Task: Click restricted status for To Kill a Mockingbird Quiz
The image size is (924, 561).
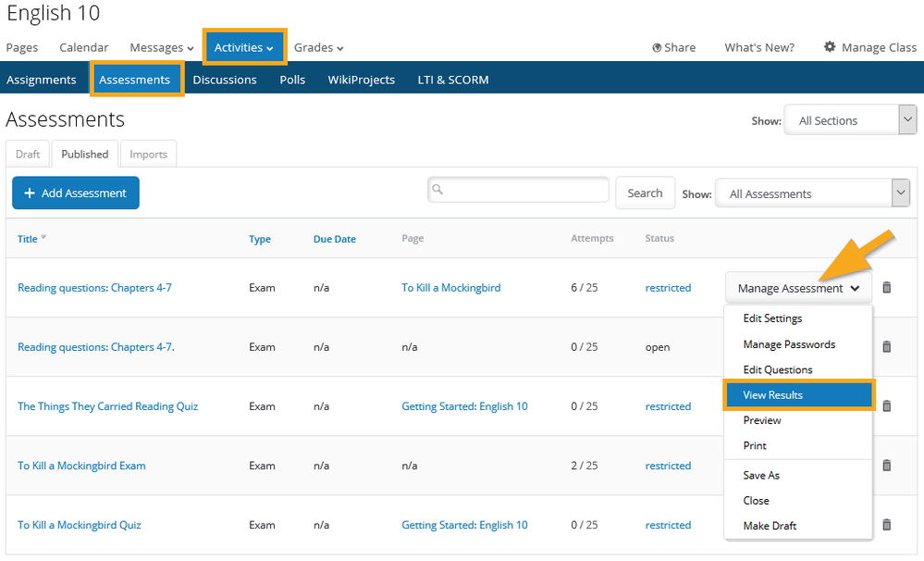Action: 668,524
